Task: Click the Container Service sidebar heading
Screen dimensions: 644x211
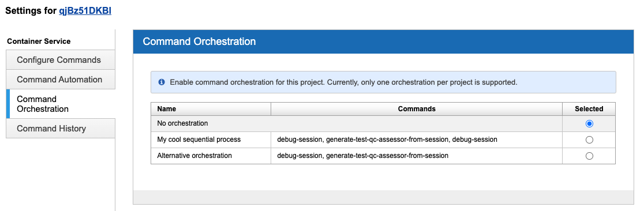Action: pyautogui.click(x=39, y=41)
